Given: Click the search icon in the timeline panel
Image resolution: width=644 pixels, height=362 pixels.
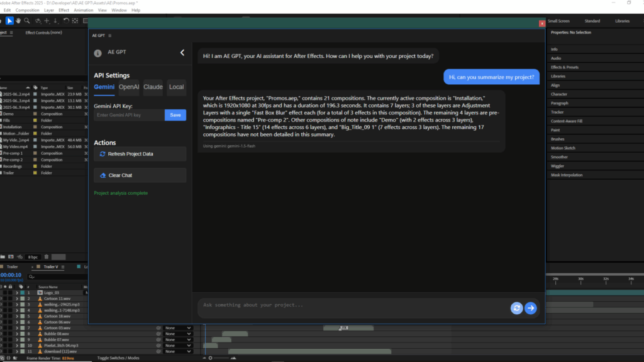Looking at the screenshot, I should (31, 277).
